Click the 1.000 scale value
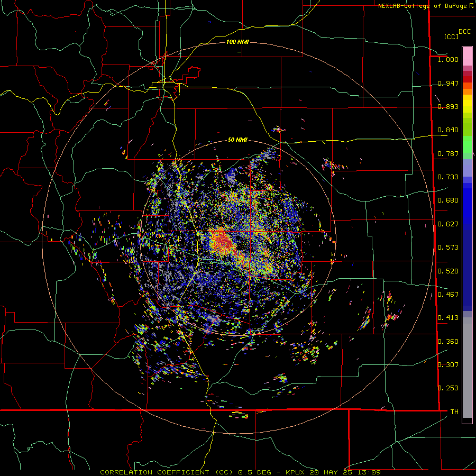 448,59
